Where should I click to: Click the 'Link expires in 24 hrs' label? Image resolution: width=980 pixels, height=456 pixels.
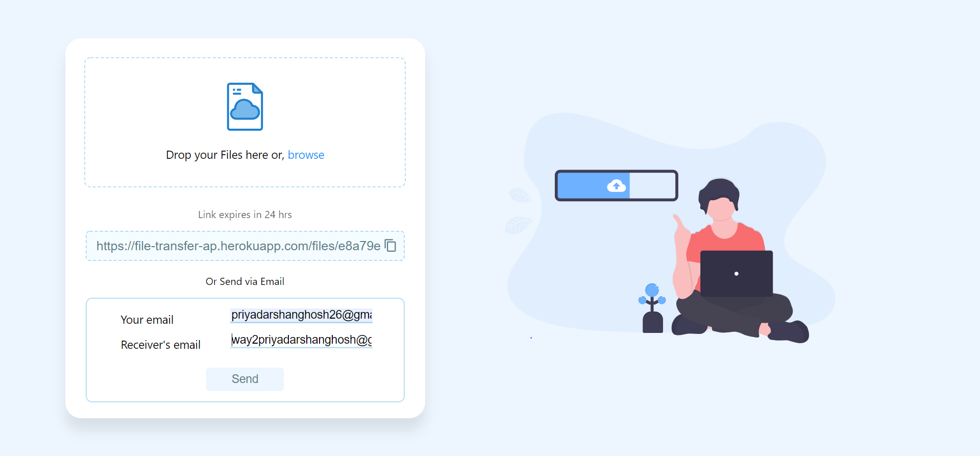pos(245,214)
